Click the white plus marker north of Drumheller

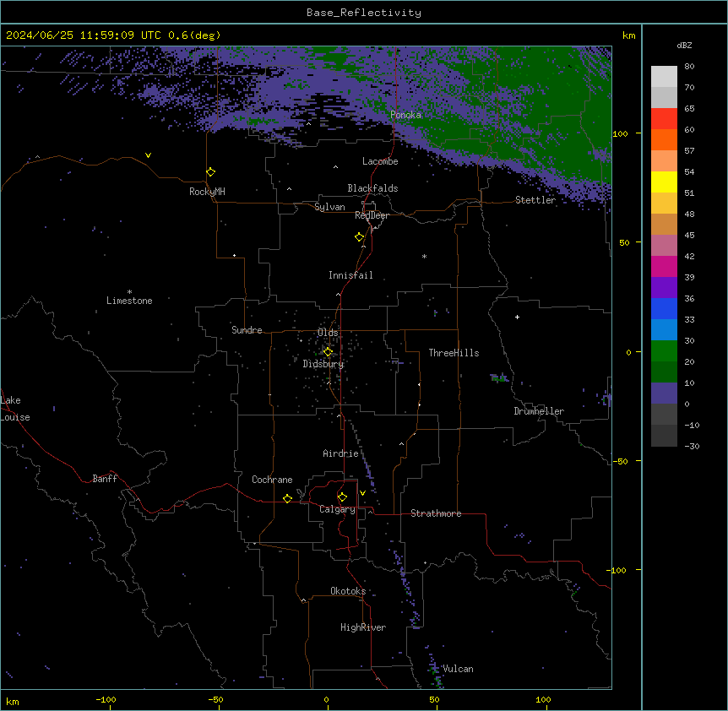tap(517, 317)
